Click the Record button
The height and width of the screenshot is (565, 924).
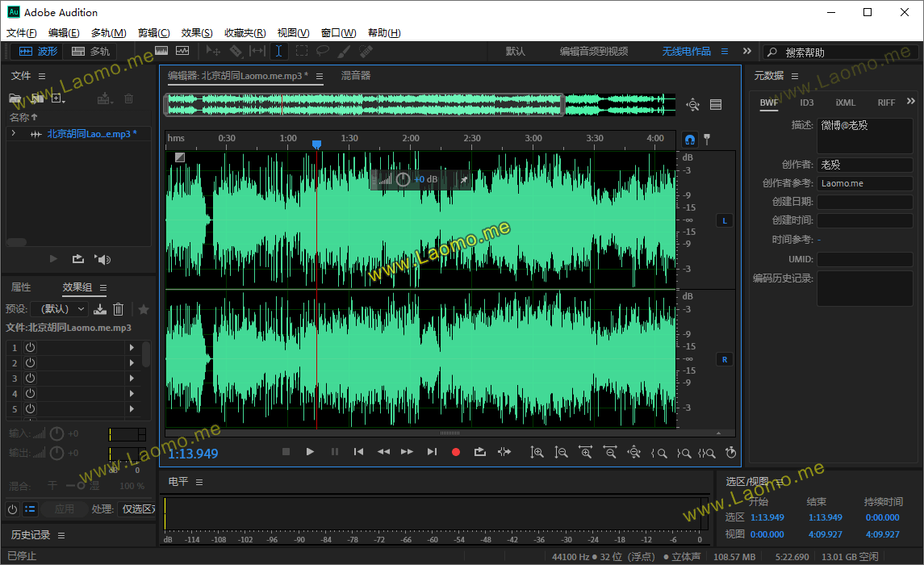coord(455,452)
